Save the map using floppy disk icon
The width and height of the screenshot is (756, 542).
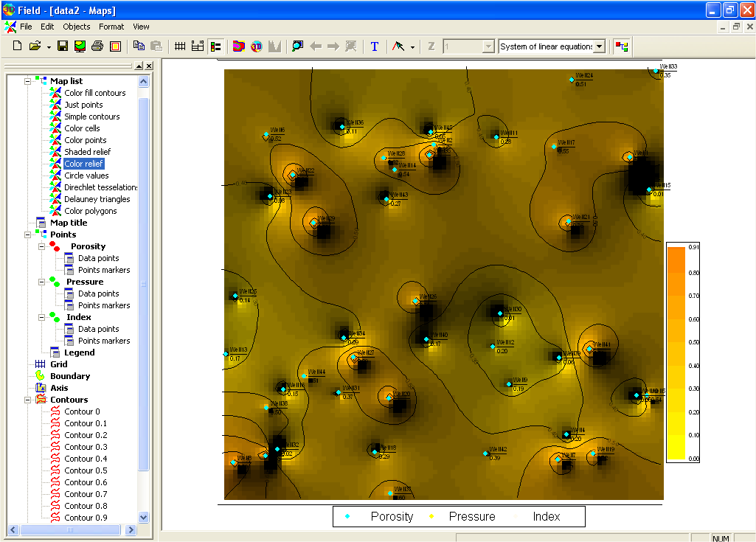click(63, 46)
